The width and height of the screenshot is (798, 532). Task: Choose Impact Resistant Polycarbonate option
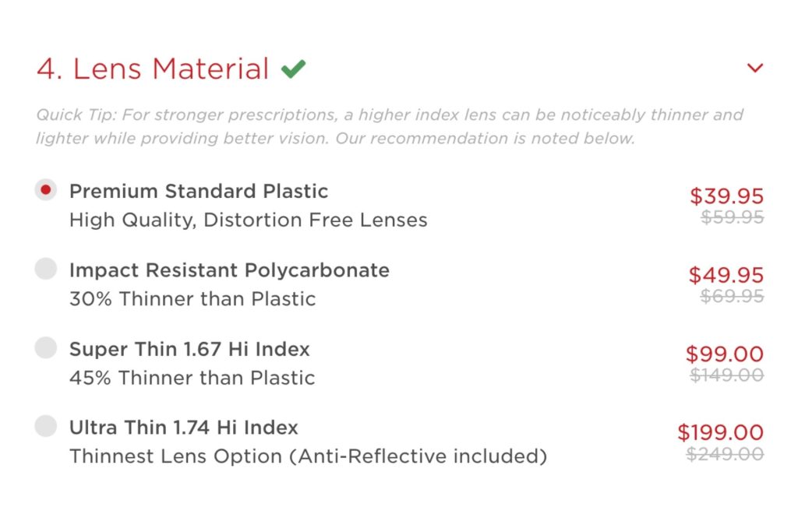coord(45,268)
